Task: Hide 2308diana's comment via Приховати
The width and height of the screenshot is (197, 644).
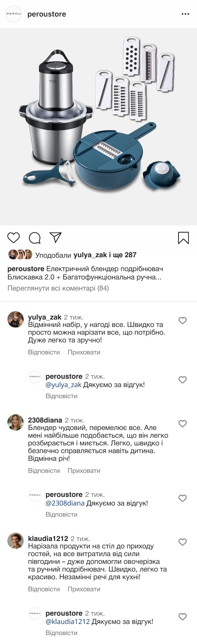Action: (x=84, y=471)
